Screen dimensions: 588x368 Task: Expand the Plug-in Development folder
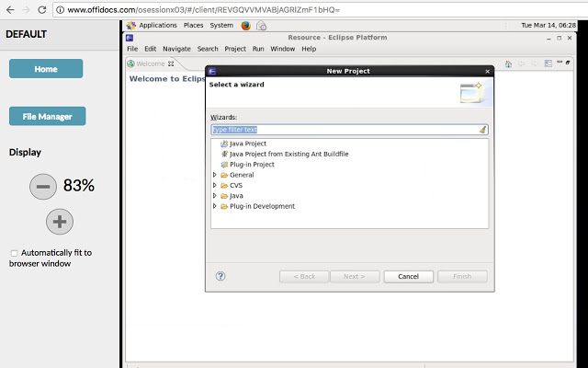pos(214,206)
